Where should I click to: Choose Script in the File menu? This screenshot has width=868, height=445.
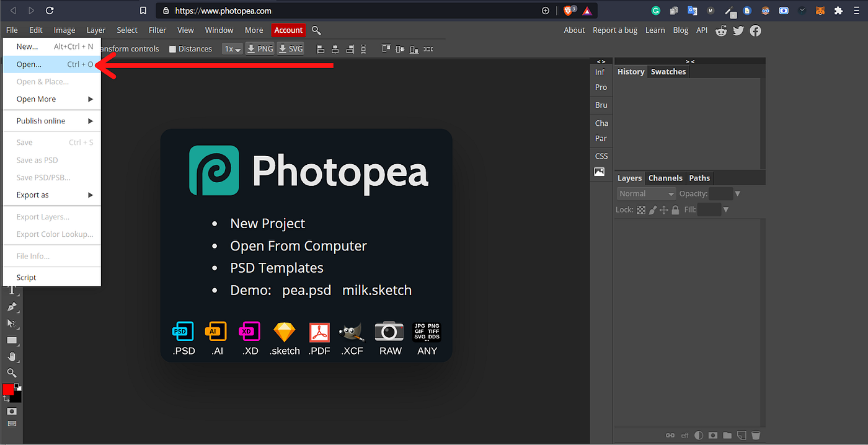(x=52, y=278)
